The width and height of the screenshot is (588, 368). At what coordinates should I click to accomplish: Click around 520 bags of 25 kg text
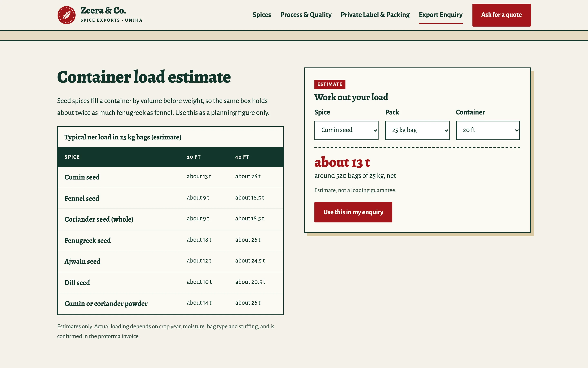point(355,175)
